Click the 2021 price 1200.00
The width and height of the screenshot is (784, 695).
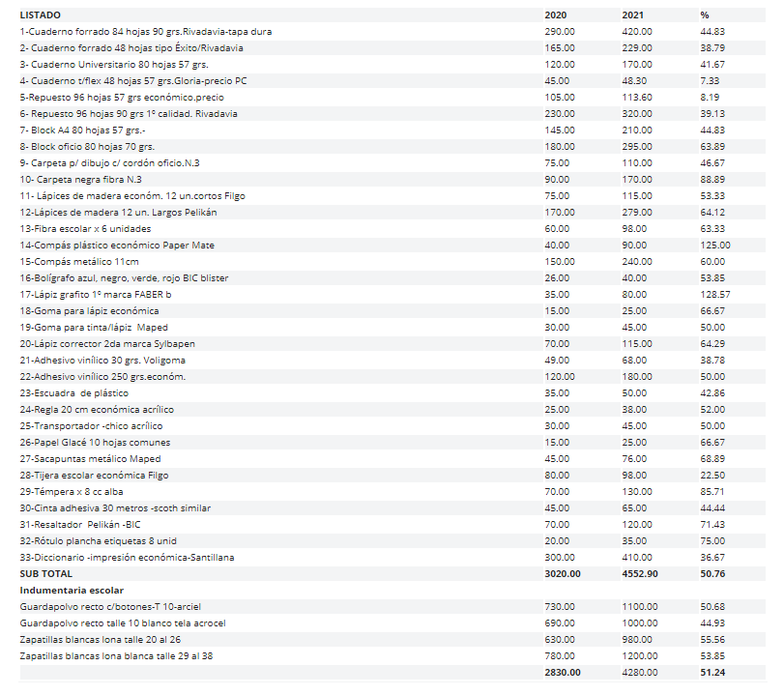(640, 656)
